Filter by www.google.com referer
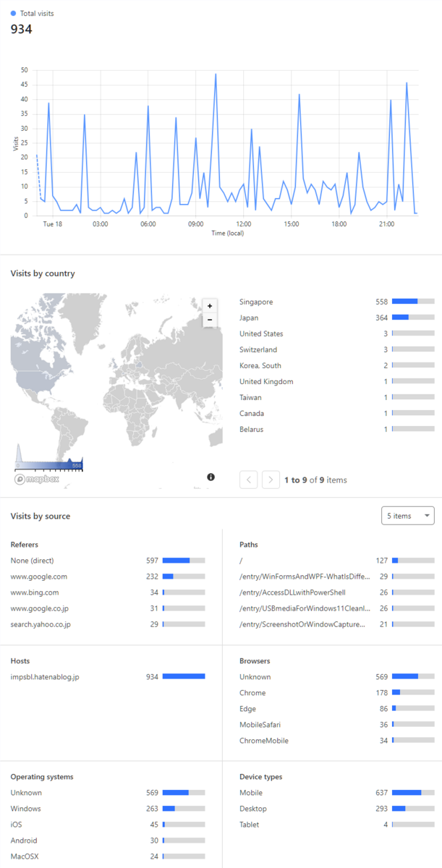The image size is (442, 868). (108, 576)
